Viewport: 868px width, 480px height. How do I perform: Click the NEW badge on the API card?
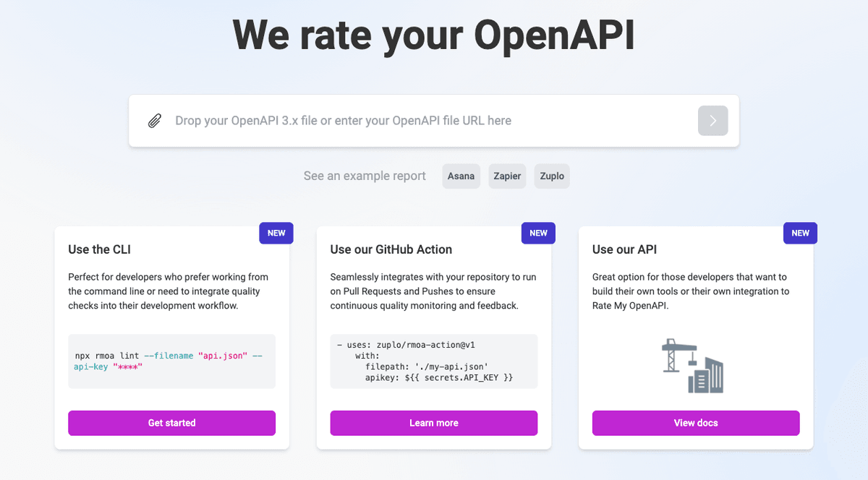[x=800, y=233]
